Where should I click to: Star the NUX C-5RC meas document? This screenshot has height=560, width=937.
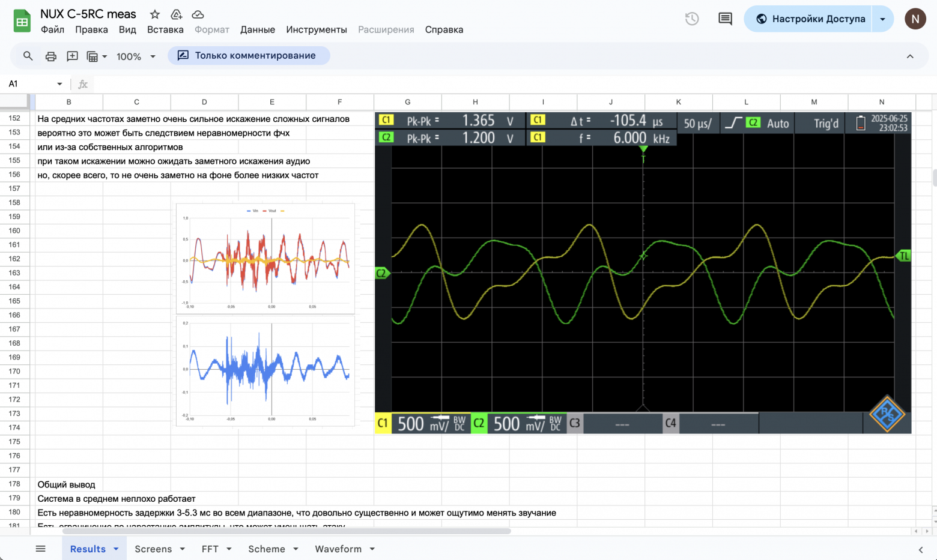coord(155,14)
